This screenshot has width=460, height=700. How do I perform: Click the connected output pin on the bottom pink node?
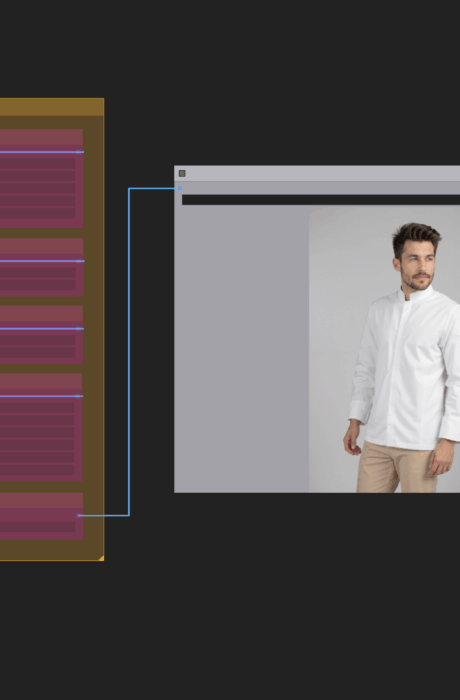[x=79, y=516]
